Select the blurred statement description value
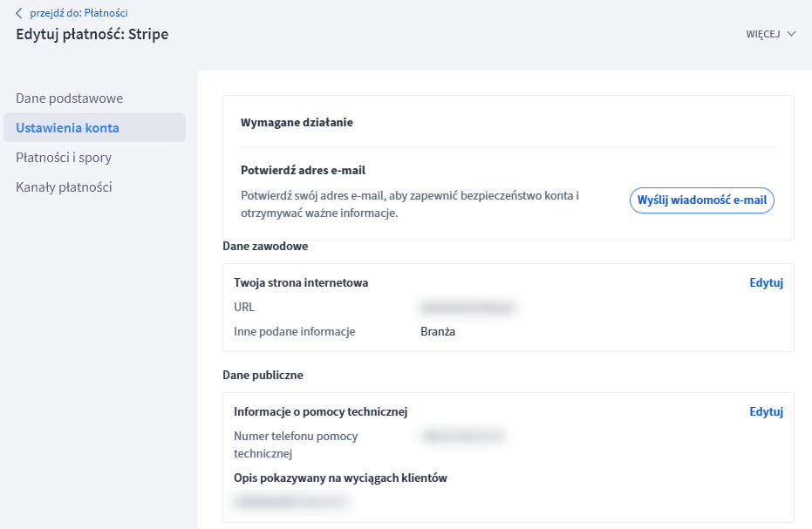 (292, 501)
